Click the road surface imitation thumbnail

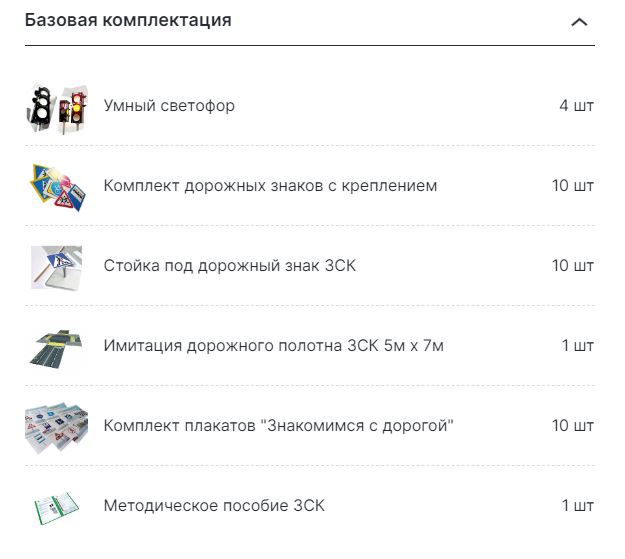pyautogui.click(x=56, y=346)
